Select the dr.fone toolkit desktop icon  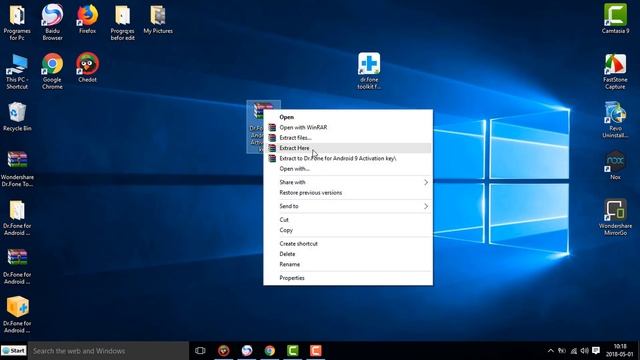(369, 64)
